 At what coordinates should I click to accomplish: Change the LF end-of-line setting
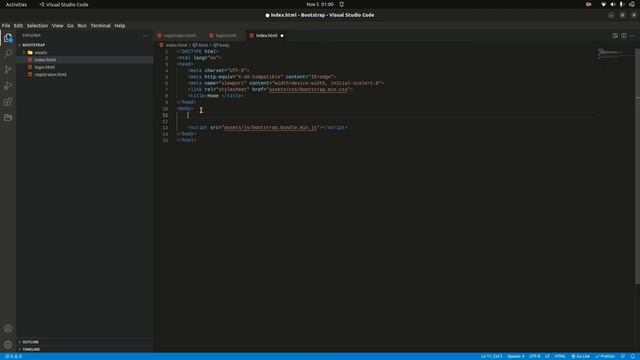547,356
